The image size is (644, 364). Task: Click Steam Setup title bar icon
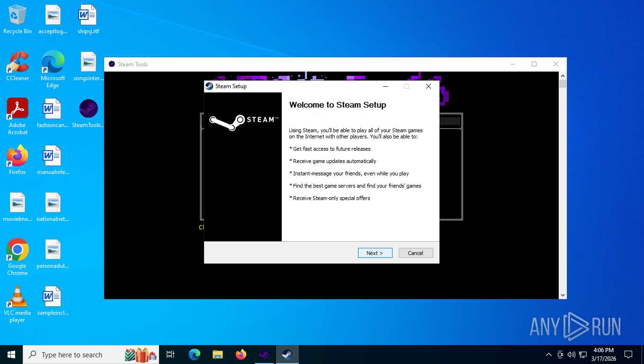click(x=209, y=86)
